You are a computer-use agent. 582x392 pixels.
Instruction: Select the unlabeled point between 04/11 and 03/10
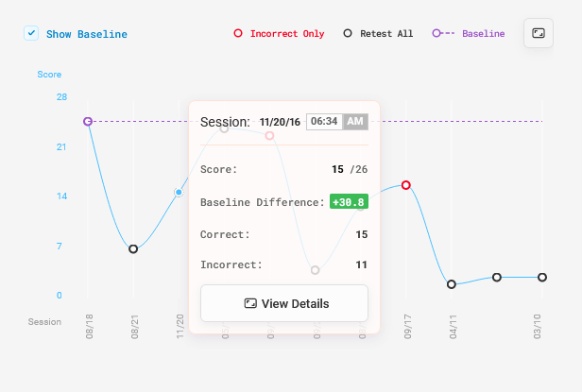pyautogui.click(x=497, y=278)
